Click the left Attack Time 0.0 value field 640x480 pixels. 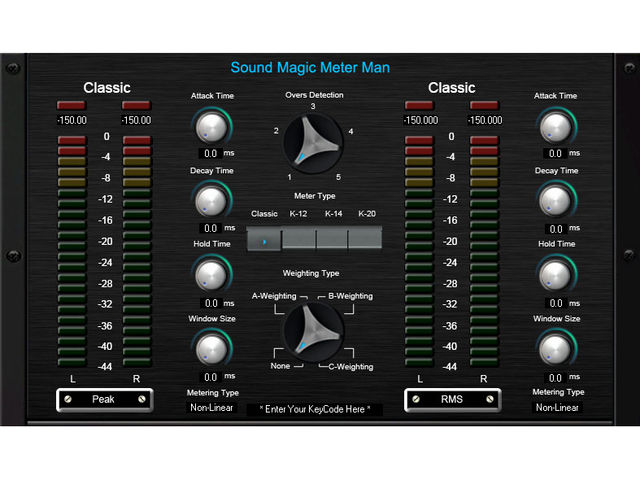coord(210,153)
